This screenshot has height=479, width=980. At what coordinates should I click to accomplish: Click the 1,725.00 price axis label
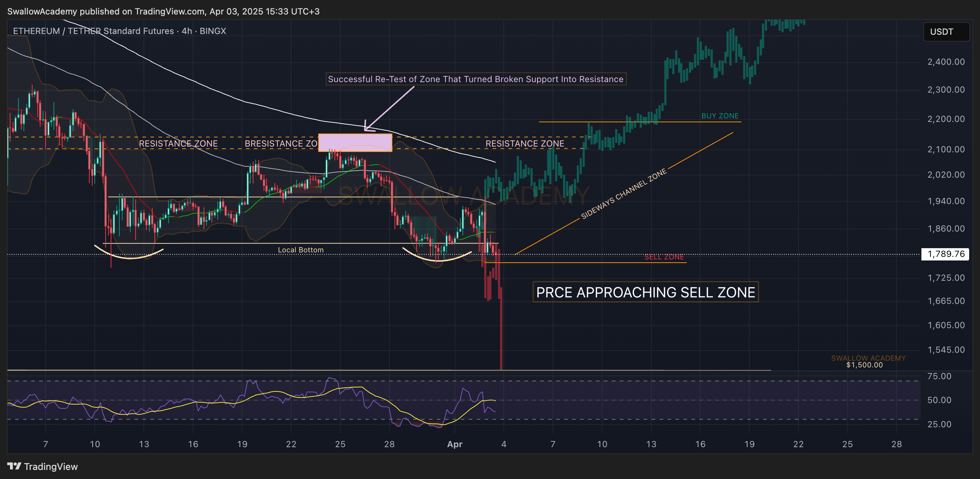(946, 277)
